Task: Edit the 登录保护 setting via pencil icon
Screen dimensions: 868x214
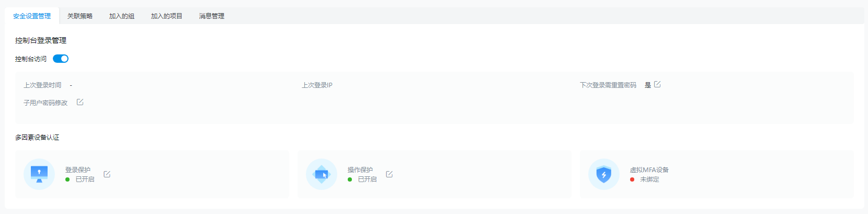Action: 107,174
